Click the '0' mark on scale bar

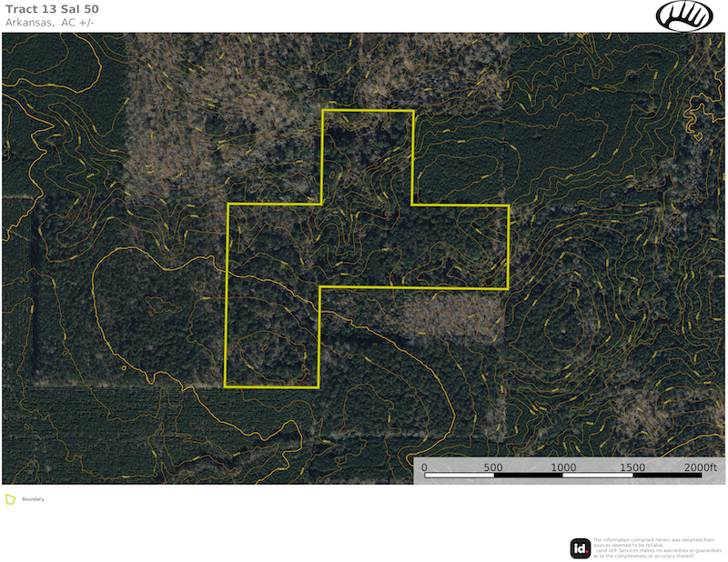pyautogui.click(x=424, y=467)
